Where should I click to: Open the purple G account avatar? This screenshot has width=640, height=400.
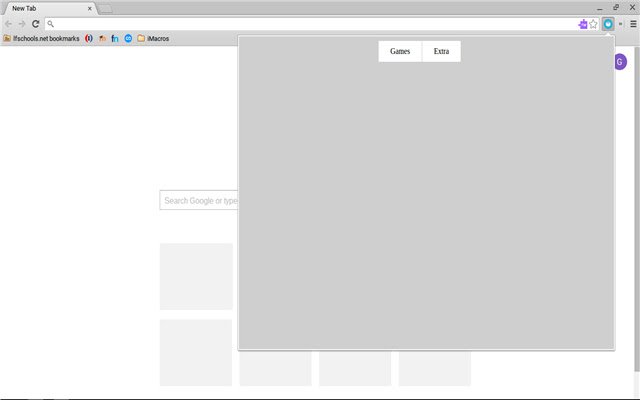620,62
